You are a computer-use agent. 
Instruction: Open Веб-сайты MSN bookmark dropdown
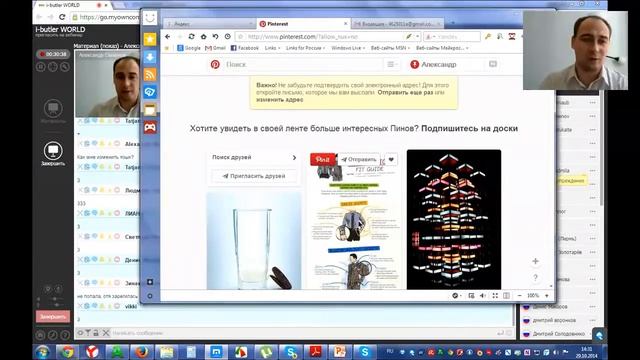[x=390, y=48]
